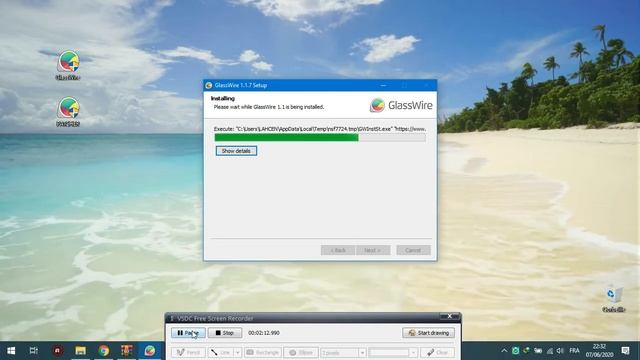
Task: Click the recording timer 00:02:12.990
Action: tap(264, 333)
